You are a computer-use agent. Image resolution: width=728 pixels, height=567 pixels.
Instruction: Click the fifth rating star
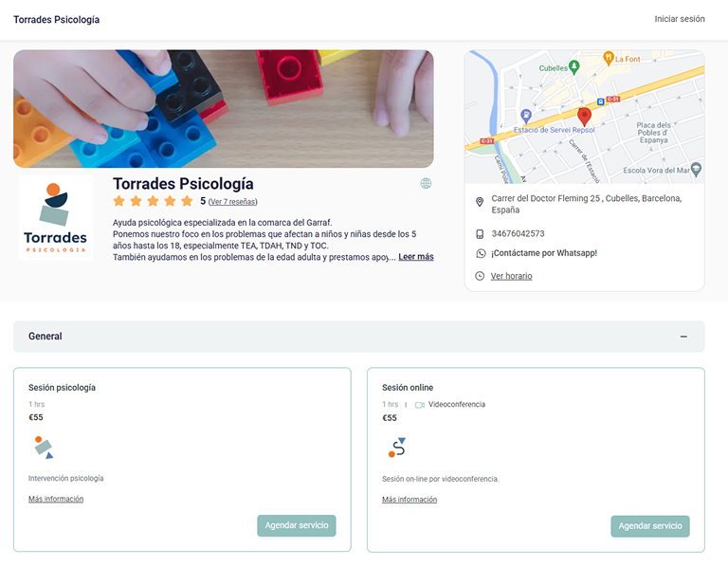point(187,201)
